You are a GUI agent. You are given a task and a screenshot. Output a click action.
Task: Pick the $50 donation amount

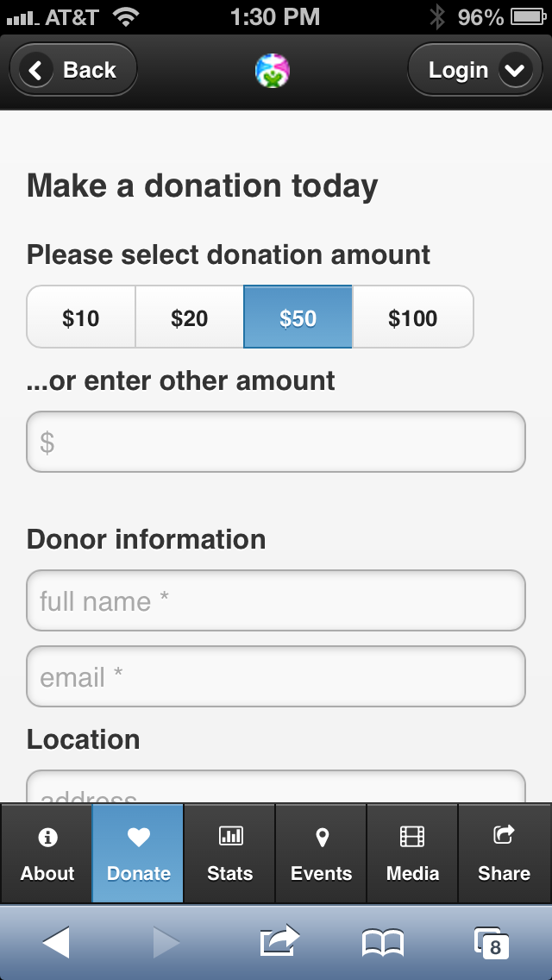(298, 317)
